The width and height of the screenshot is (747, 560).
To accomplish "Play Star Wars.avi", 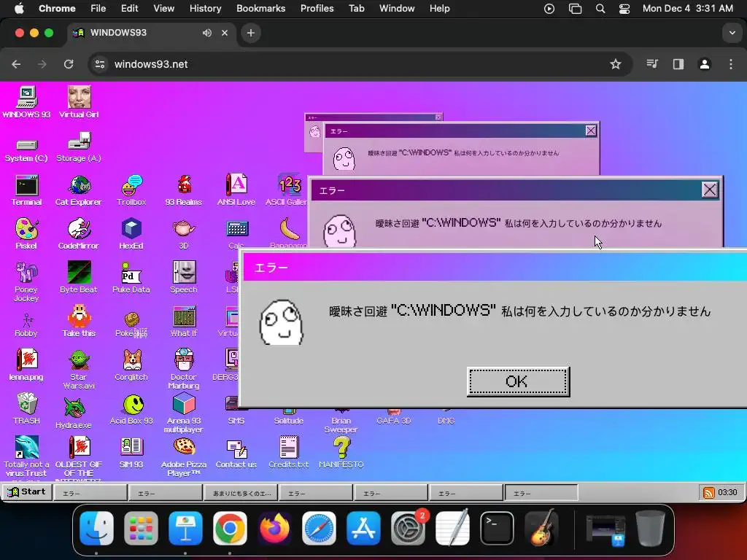I will point(79,370).
